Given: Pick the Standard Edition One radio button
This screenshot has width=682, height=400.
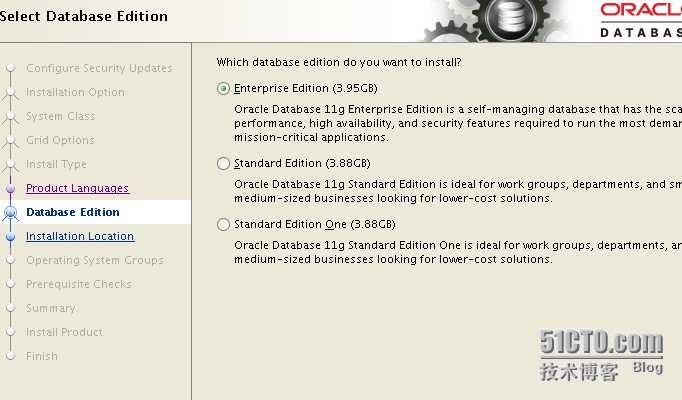Looking at the screenshot, I should point(223,224).
